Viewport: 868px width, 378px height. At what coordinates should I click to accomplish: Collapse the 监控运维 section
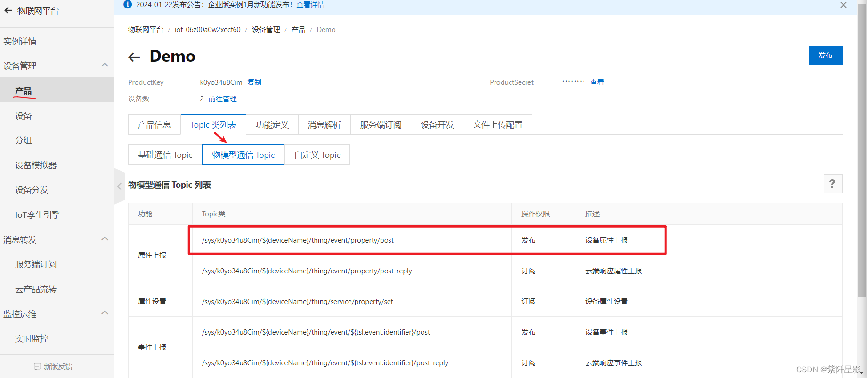(105, 313)
